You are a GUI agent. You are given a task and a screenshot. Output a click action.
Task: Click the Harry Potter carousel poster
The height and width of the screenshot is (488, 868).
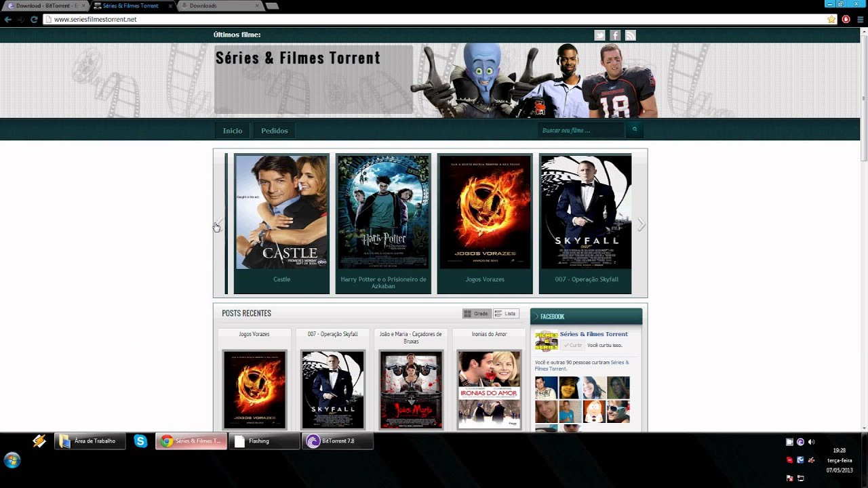[383, 211]
